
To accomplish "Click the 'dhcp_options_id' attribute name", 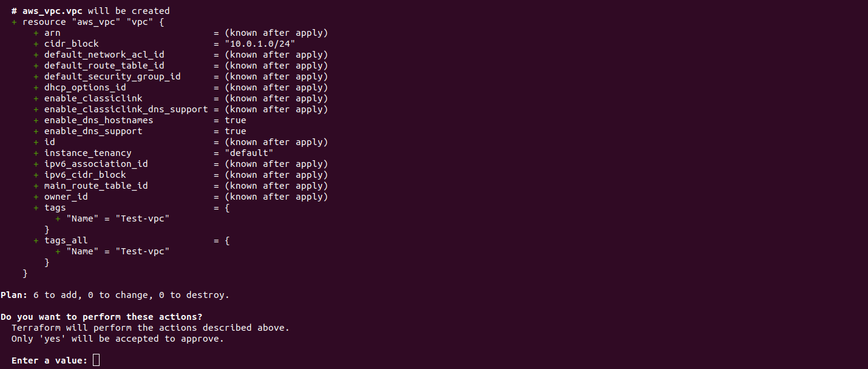I will (85, 87).
